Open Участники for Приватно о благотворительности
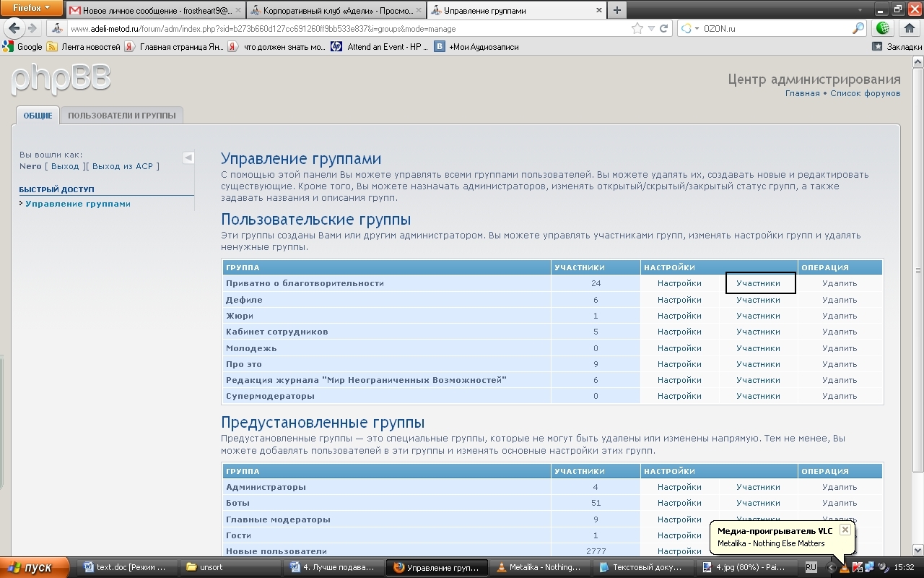 coord(758,283)
